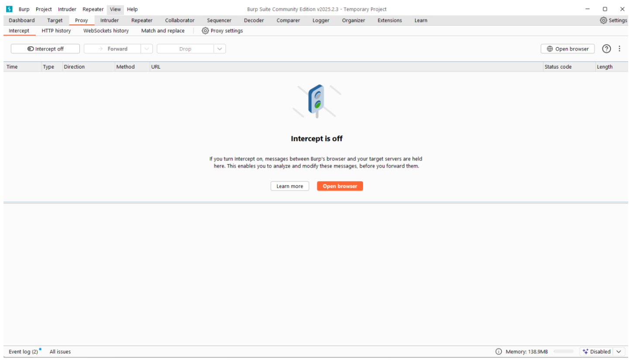This screenshot has width=632, height=364.
Task: Click the memory info icon
Action: 498,352
